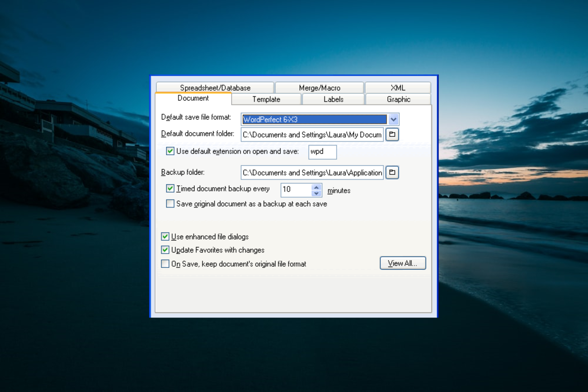Decrease timed backup minutes with down arrow
Screen dimensions: 588x392
[316, 194]
